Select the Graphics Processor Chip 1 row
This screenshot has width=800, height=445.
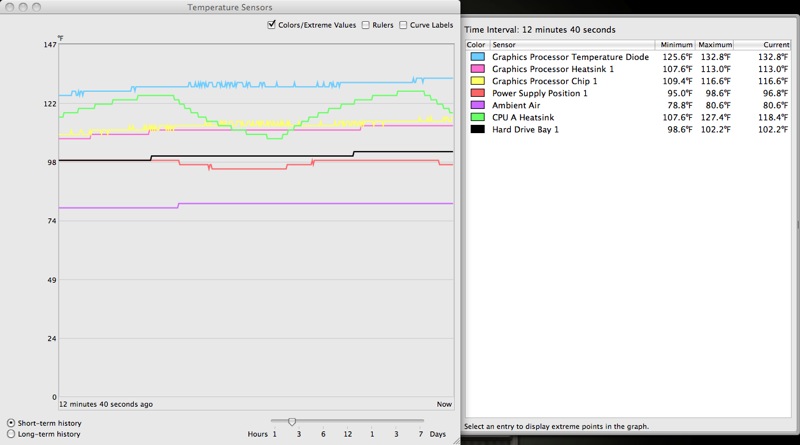click(628, 81)
